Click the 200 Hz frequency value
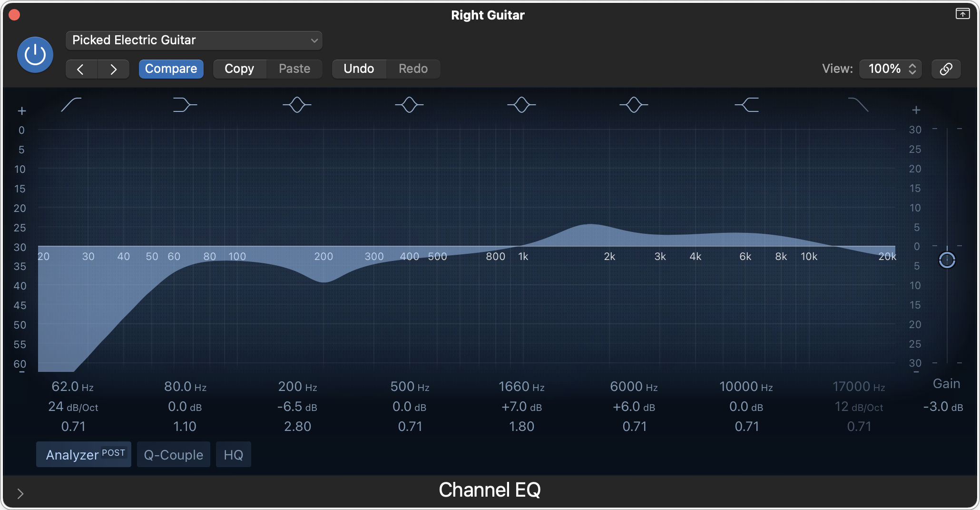The width and height of the screenshot is (980, 510). pyautogui.click(x=298, y=387)
